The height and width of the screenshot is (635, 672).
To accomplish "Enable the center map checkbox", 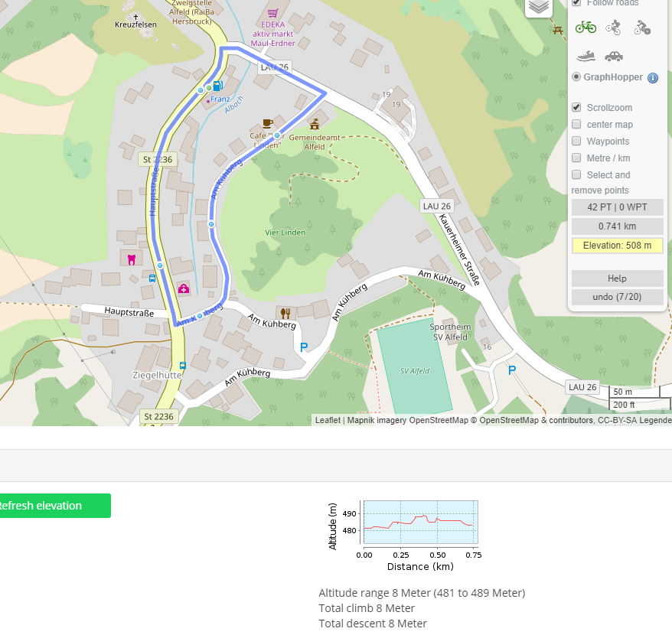I will pyautogui.click(x=577, y=125).
